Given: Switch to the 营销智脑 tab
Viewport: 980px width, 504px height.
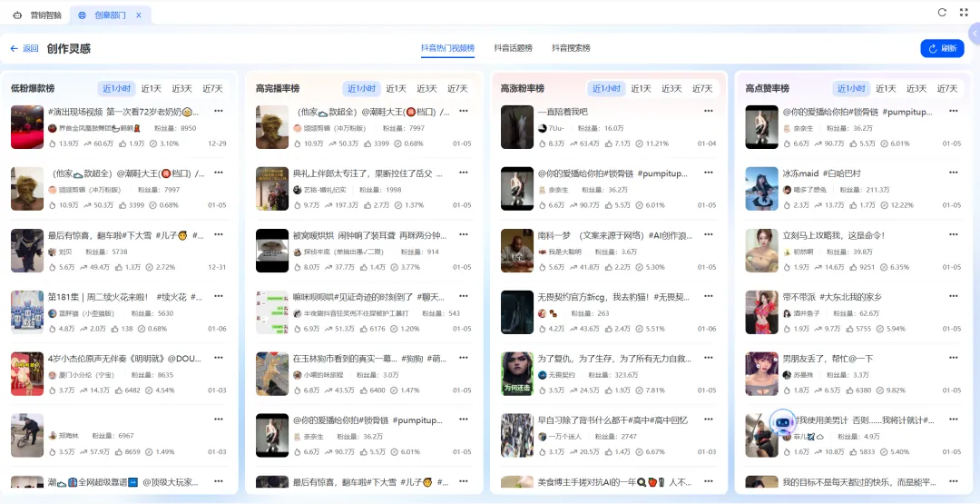Looking at the screenshot, I should click(x=37, y=15).
